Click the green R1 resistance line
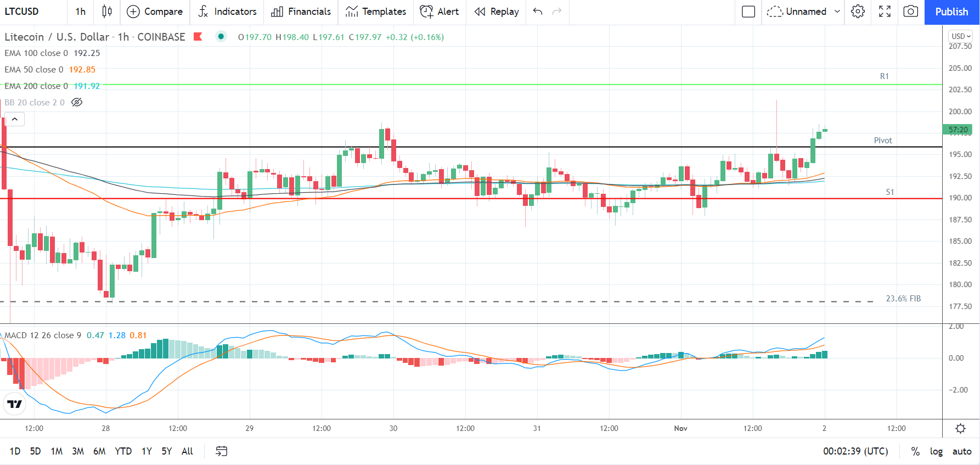The height and width of the screenshot is (465, 980). (x=472, y=85)
